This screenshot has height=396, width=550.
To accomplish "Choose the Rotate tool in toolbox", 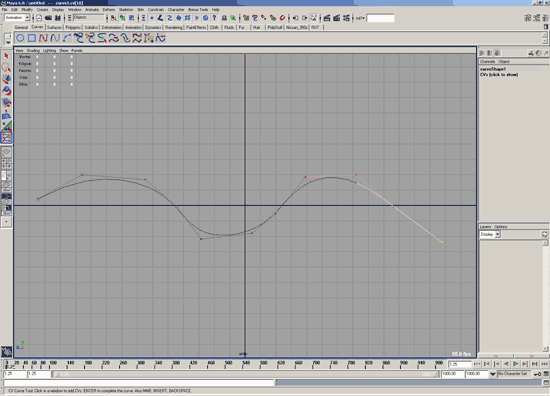I will [x=6, y=91].
